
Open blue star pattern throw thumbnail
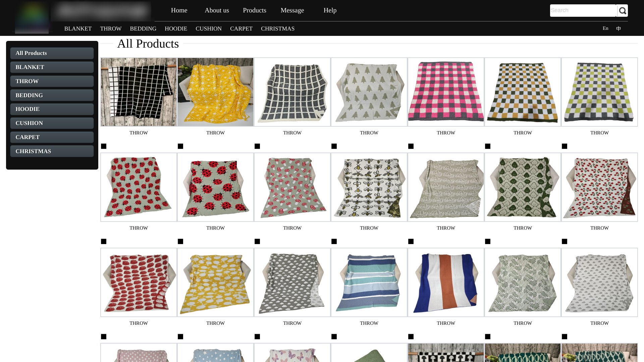point(215,353)
